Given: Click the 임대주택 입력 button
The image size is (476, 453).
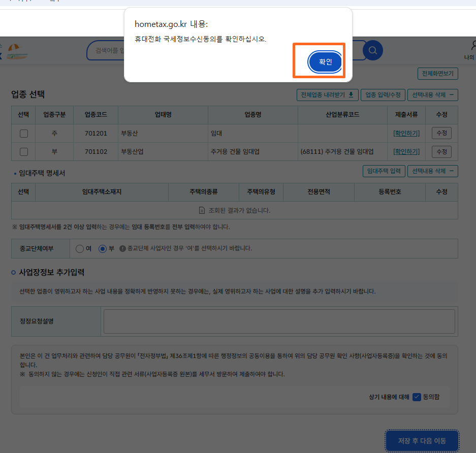Looking at the screenshot, I should [x=384, y=171].
